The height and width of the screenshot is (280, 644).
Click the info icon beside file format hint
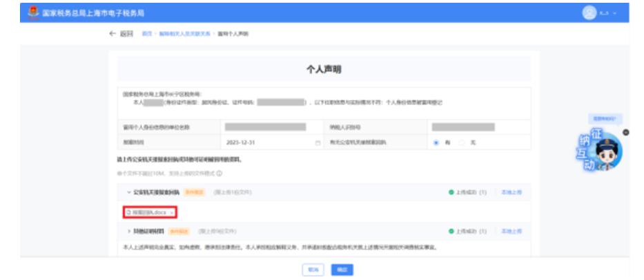tap(219, 174)
